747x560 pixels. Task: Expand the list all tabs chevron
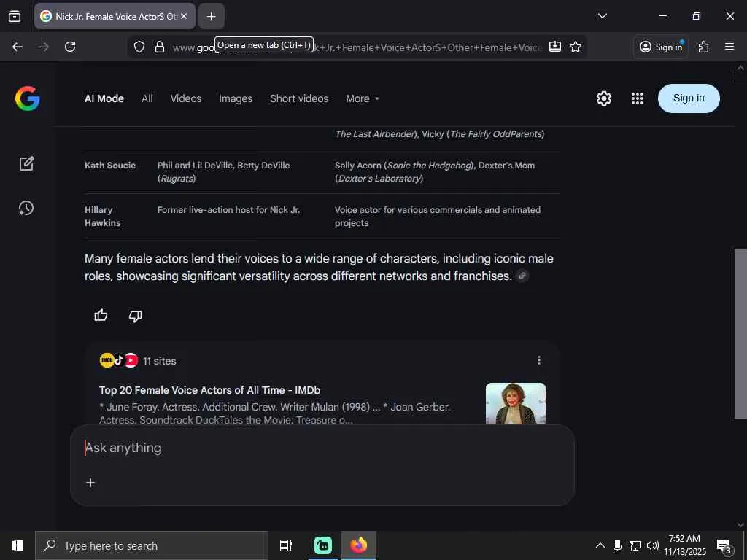coord(603,16)
